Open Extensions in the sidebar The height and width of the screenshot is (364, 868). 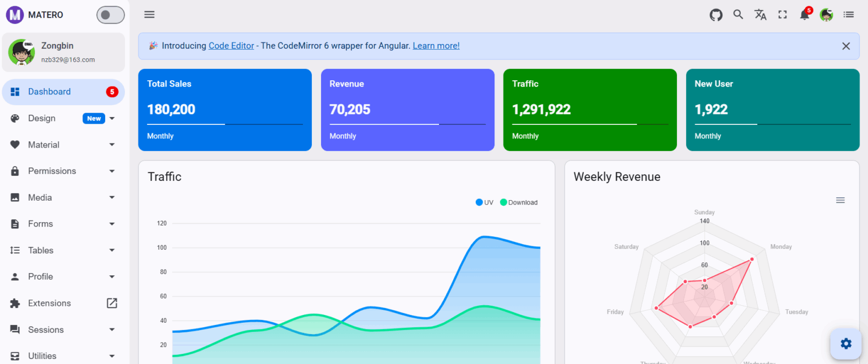tap(50, 303)
